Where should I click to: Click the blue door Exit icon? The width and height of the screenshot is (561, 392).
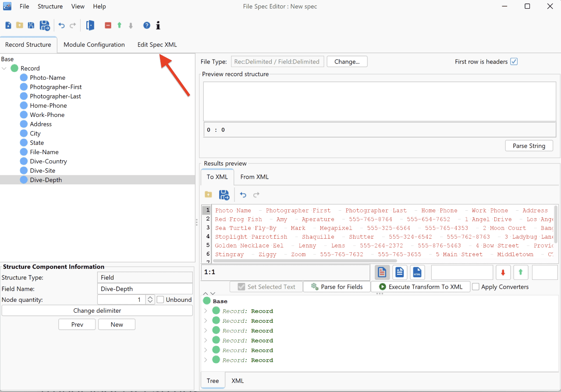coord(90,25)
